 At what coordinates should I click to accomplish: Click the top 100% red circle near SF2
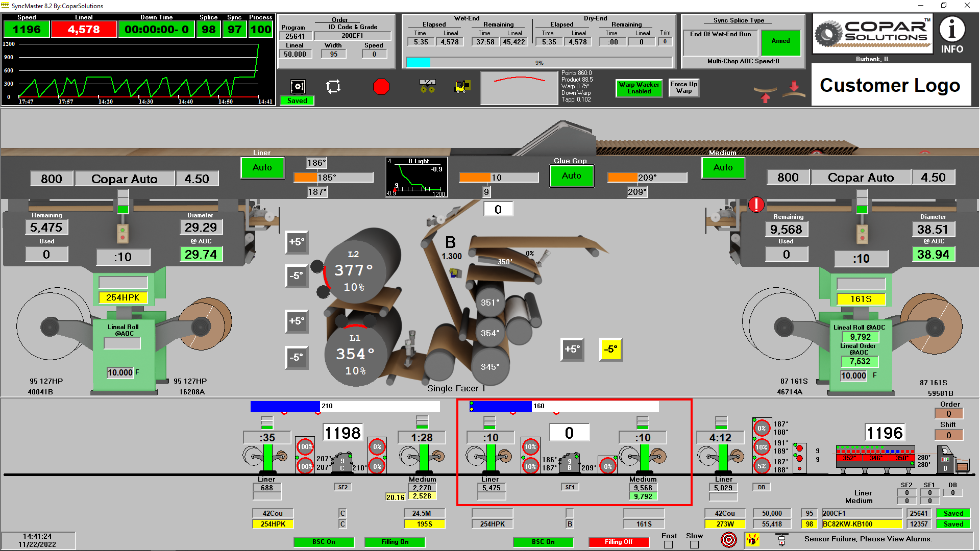(305, 447)
